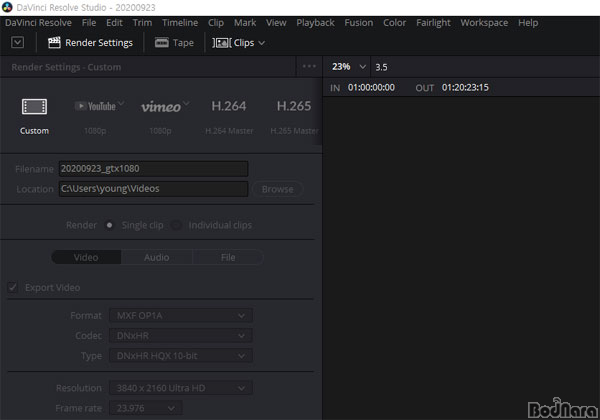Viewport: 600px width, 420px height.
Task: Pick the H.264 Master preset
Action: 229,115
